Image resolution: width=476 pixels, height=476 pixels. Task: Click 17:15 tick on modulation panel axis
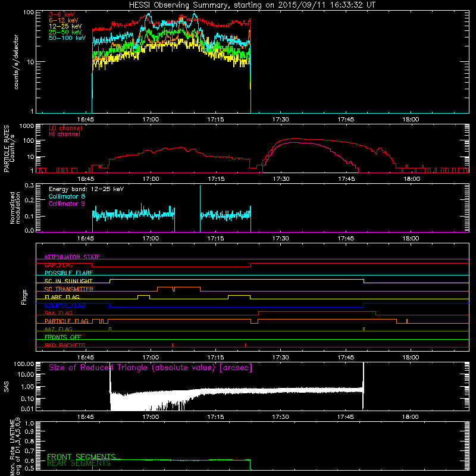point(215,239)
